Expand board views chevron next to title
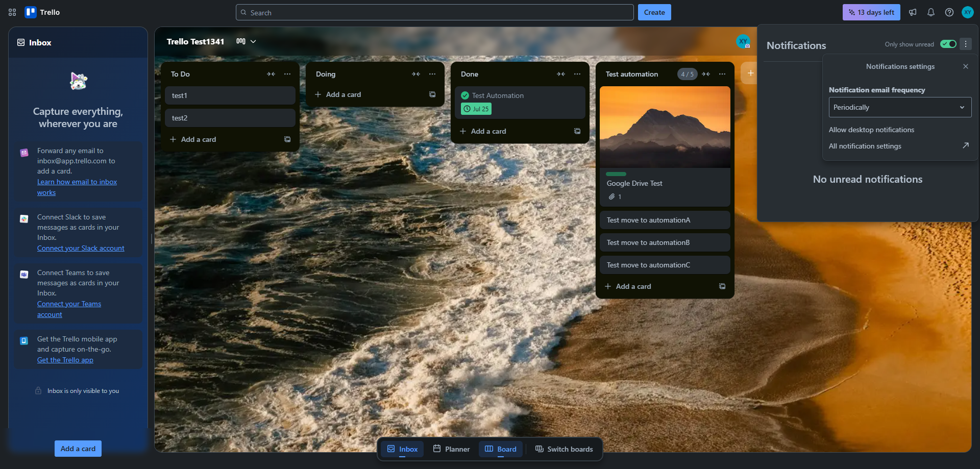980x469 pixels. 253,41
